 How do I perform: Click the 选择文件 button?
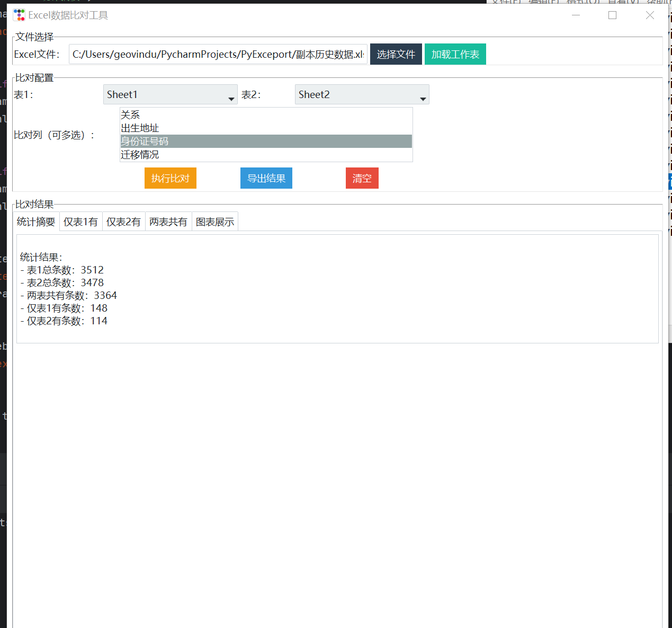point(396,54)
